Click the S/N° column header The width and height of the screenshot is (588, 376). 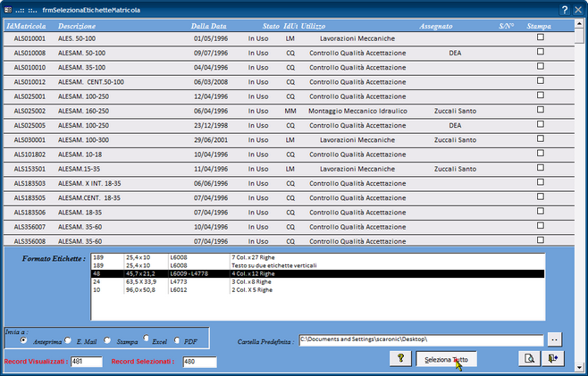[507, 26]
